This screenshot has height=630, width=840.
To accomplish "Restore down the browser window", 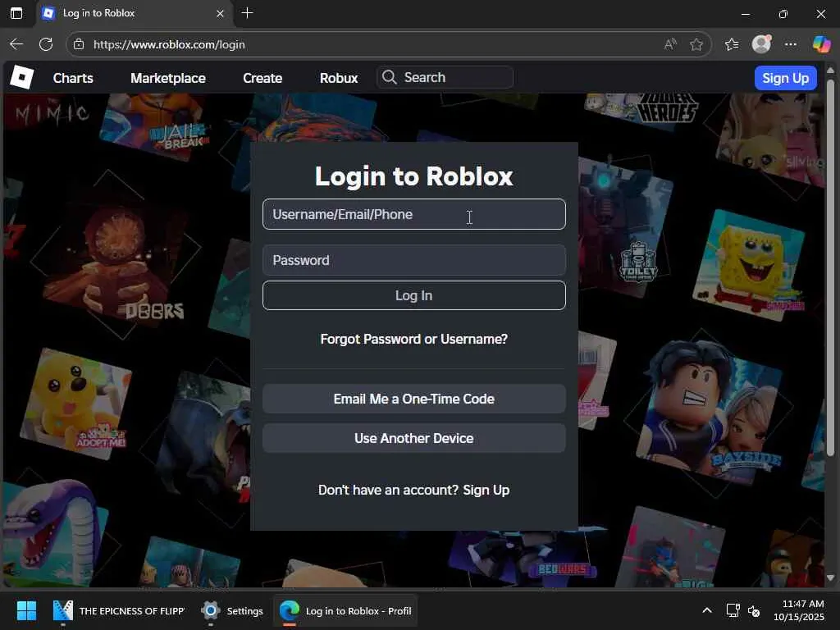I will tap(783, 14).
